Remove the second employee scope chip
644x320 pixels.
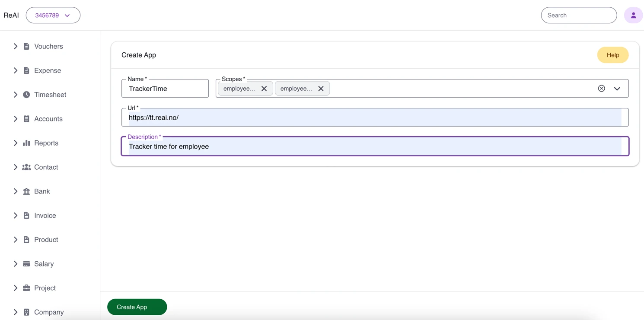tap(321, 89)
